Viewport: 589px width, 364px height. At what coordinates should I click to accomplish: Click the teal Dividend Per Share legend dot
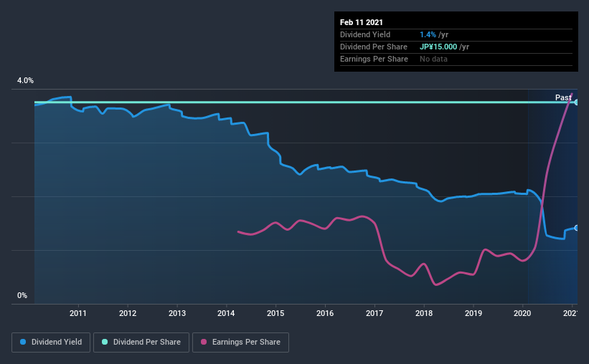[x=105, y=342]
